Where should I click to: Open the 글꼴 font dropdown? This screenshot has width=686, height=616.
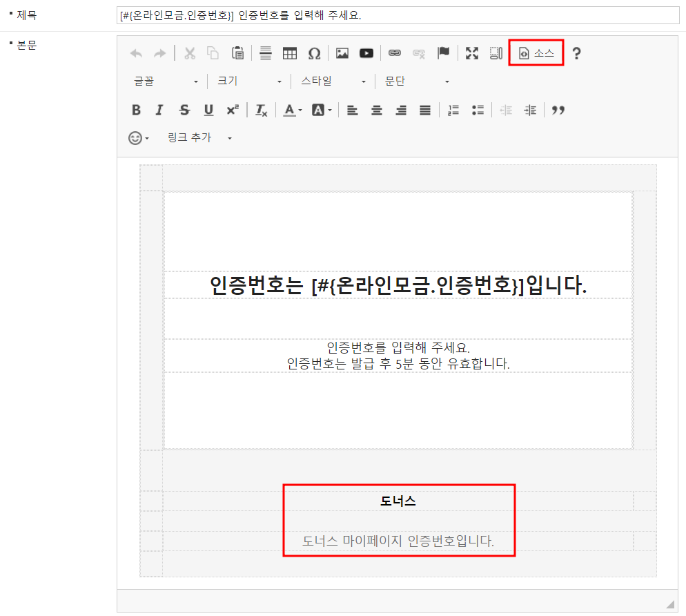(x=166, y=81)
